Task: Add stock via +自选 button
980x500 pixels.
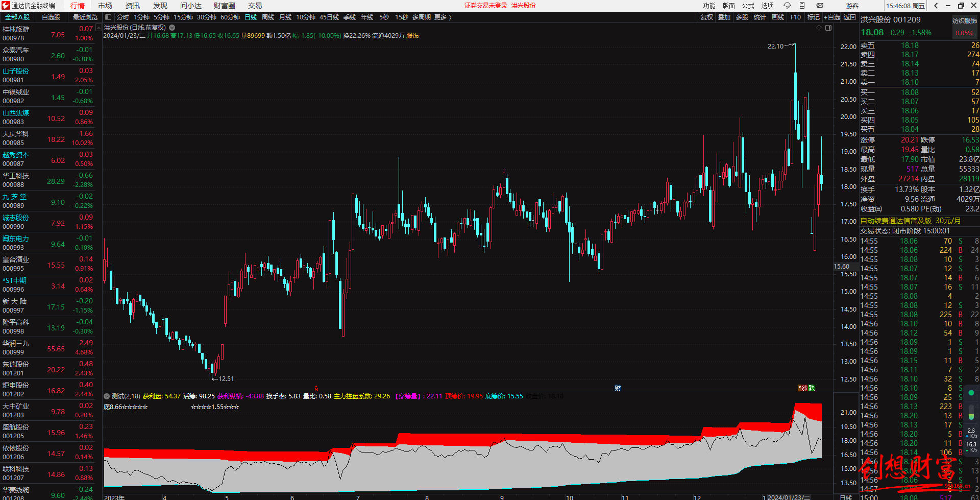Action: click(832, 17)
